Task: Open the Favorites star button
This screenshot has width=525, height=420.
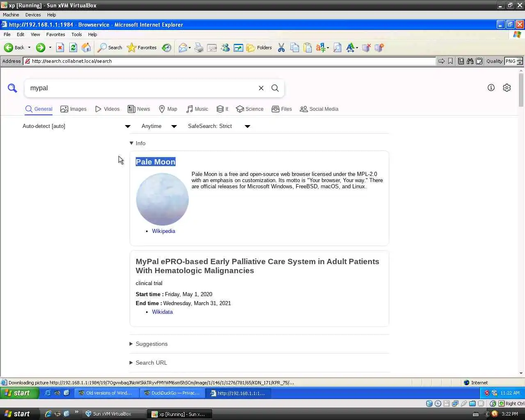Action: coord(142,48)
